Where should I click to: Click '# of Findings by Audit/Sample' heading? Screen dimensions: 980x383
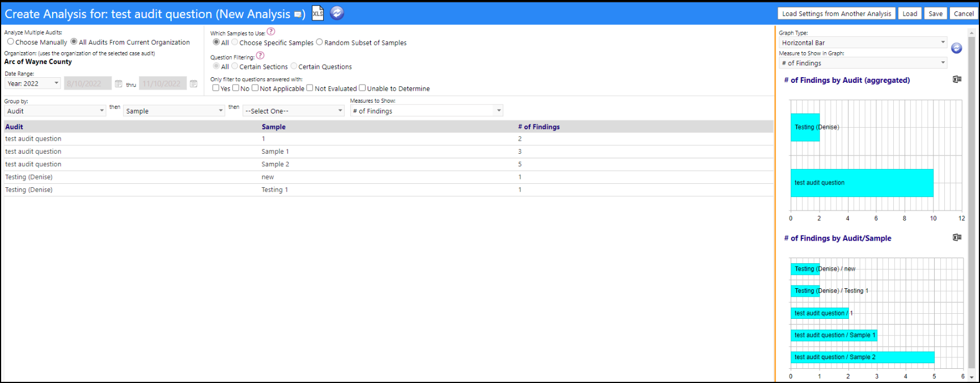837,238
